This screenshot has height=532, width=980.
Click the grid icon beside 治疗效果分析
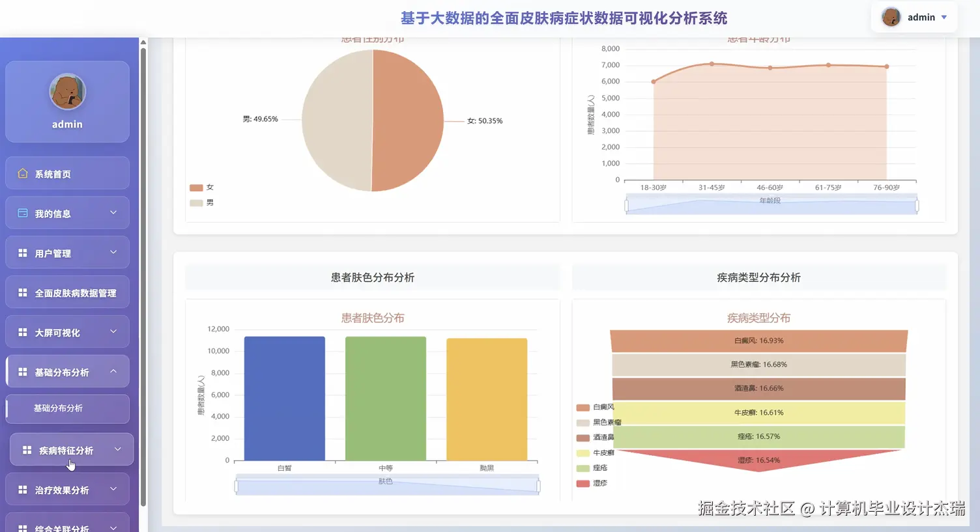pos(23,490)
